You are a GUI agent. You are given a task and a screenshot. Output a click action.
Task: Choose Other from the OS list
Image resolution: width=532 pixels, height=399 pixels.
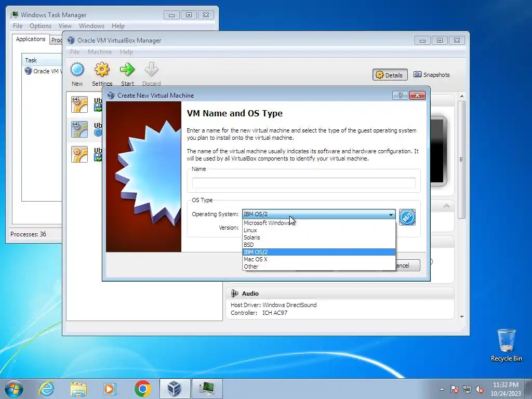click(x=319, y=267)
